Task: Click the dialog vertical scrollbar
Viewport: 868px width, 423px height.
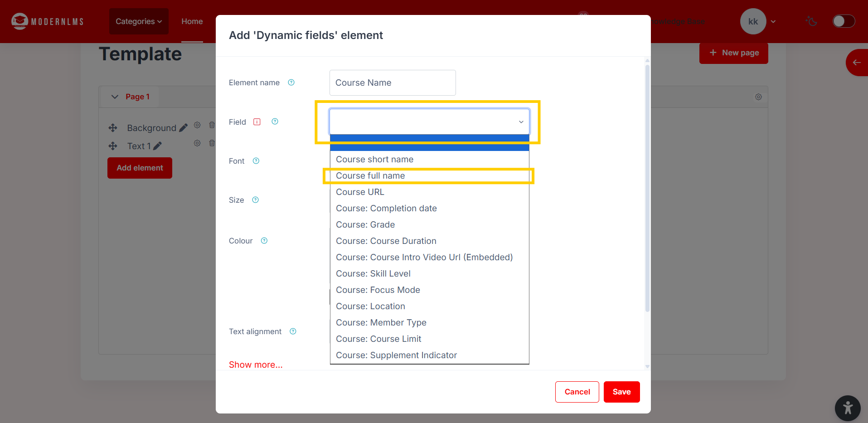Action: pos(647,188)
